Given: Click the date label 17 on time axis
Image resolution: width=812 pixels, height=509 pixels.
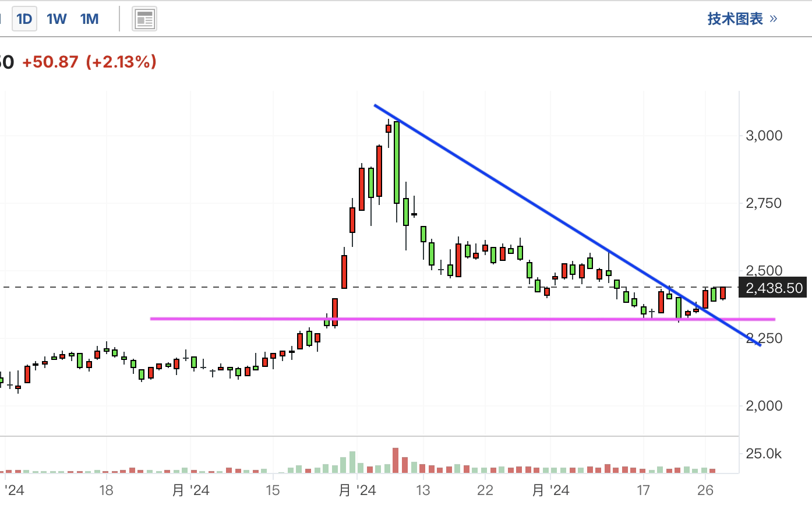Looking at the screenshot, I should click(643, 490).
